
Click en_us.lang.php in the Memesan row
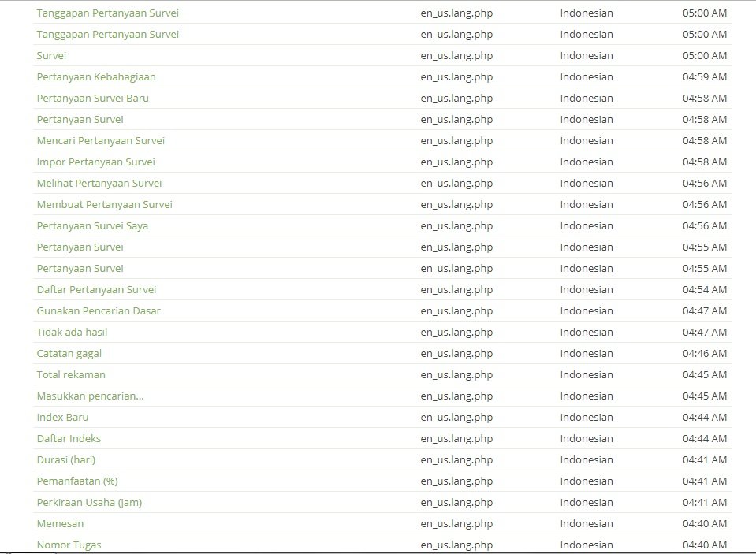pos(456,523)
